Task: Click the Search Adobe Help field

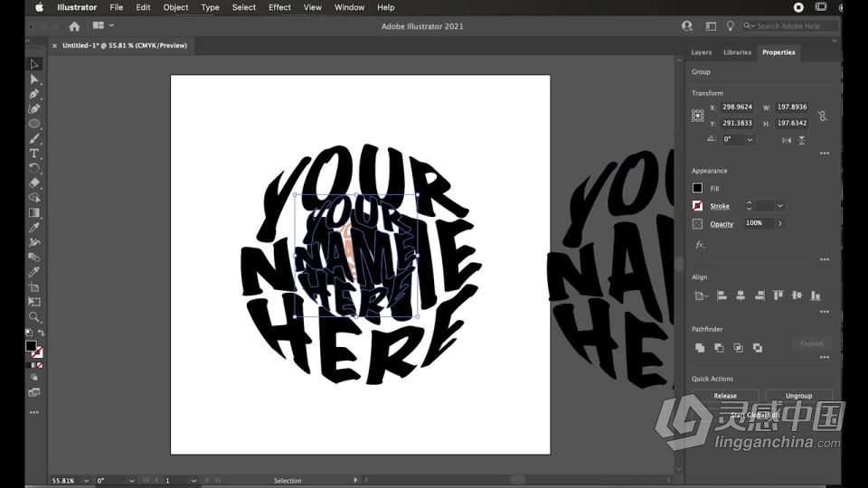Action: [790, 26]
